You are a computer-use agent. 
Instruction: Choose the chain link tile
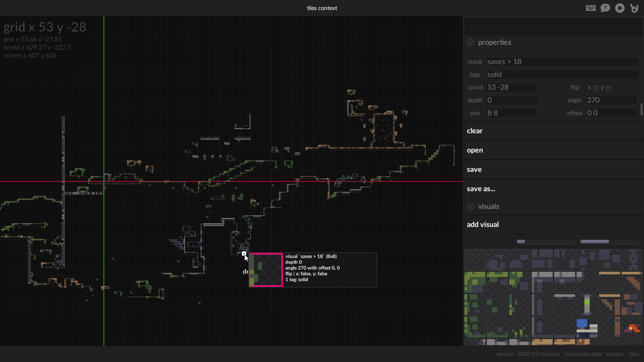[x=632, y=259]
